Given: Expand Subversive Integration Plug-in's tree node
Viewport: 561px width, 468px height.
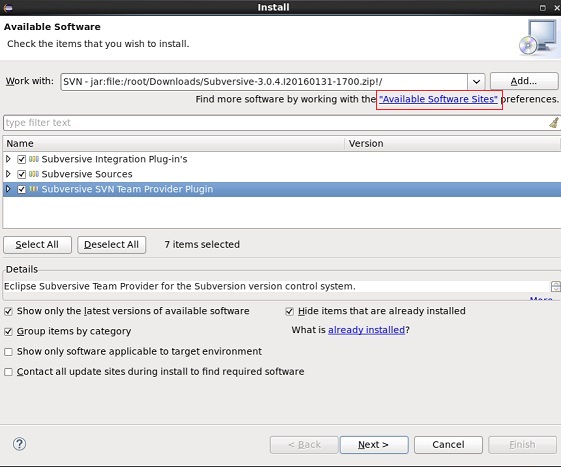Looking at the screenshot, I should click(8, 159).
